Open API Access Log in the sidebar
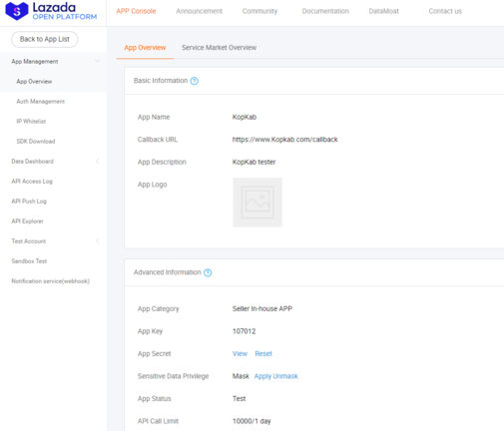The image size is (504, 431). (x=32, y=182)
